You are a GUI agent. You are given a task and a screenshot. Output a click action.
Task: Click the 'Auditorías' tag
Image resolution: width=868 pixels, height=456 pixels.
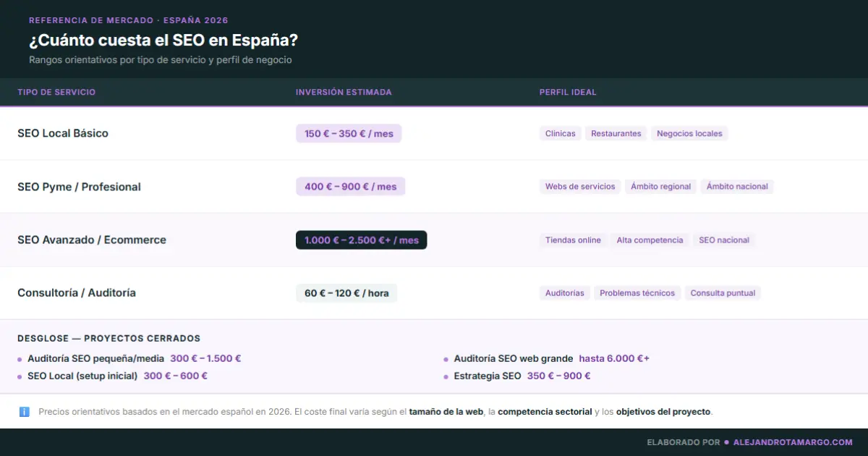pyautogui.click(x=565, y=293)
